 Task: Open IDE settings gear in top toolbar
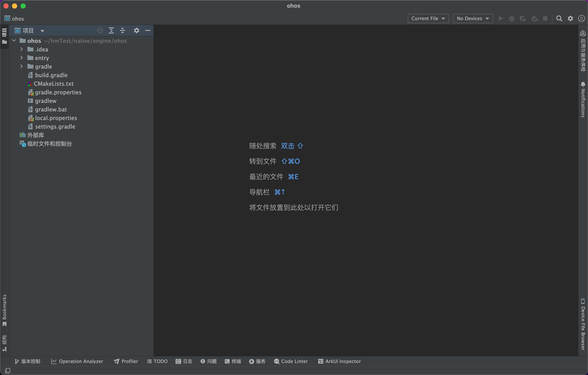pos(570,19)
